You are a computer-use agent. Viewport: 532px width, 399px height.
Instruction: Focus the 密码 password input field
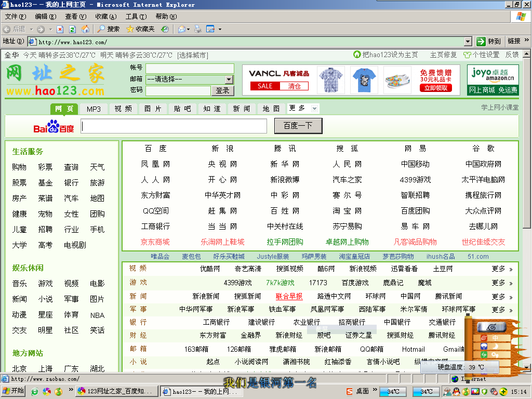pyautogui.click(x=178, y=90)
